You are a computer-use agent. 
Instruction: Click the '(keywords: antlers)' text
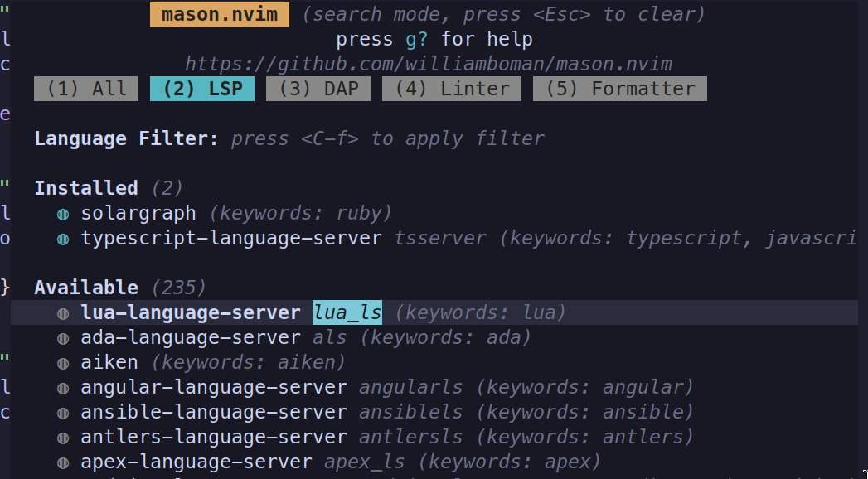[584, 438]
